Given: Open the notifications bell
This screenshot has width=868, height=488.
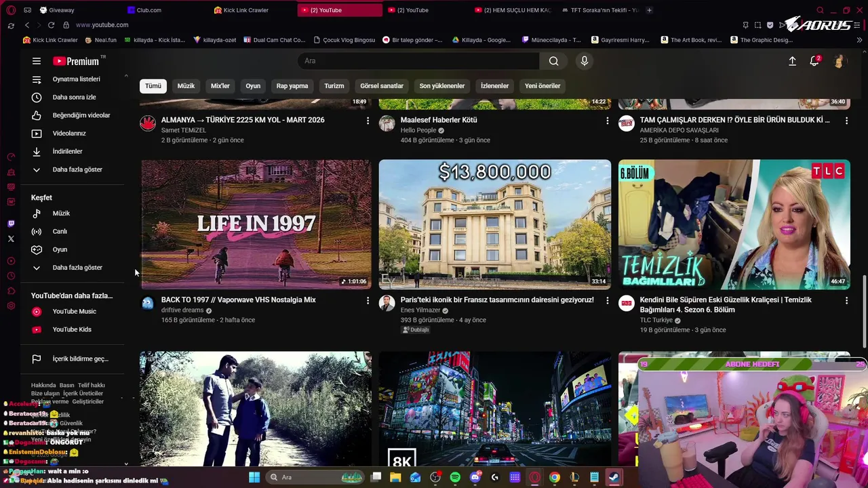Looking at the screenshot, I should pos(814,61).
